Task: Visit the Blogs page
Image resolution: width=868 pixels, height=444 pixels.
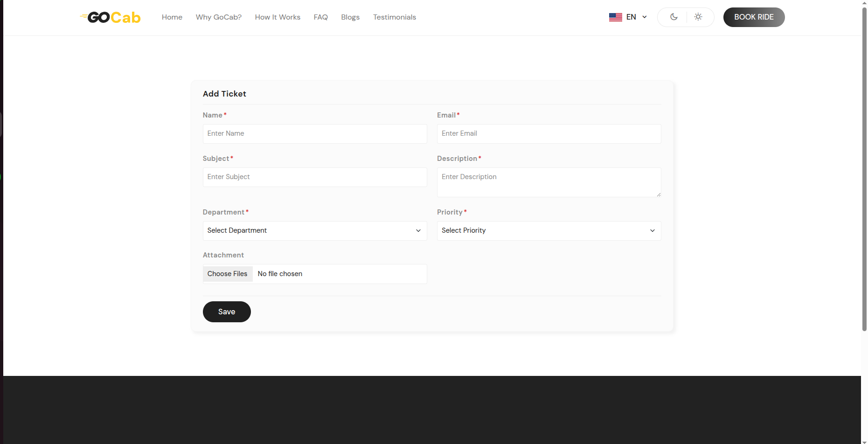Action: point(350,17)
